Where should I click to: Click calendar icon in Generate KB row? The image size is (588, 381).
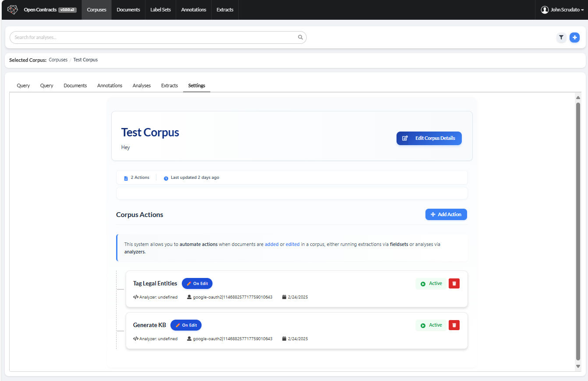click(x=284, y=338)
